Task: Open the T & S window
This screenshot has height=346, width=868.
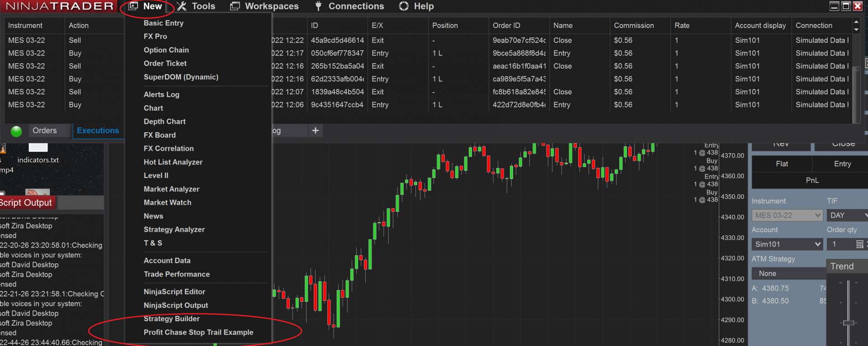Action: [153, 243]
